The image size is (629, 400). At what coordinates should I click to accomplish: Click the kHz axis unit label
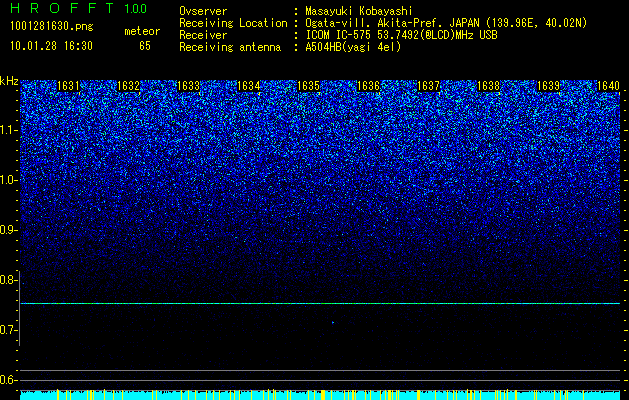tap(9, 81)
